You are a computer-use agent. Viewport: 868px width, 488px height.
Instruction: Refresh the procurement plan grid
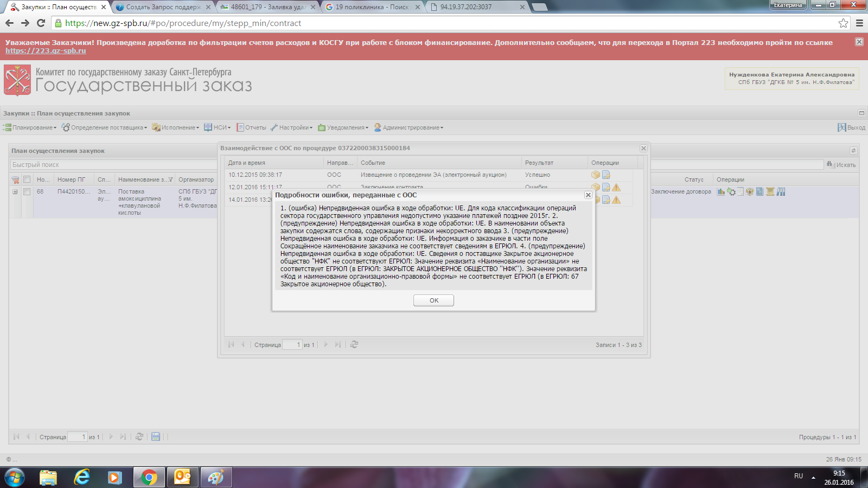tap(139, 436)
